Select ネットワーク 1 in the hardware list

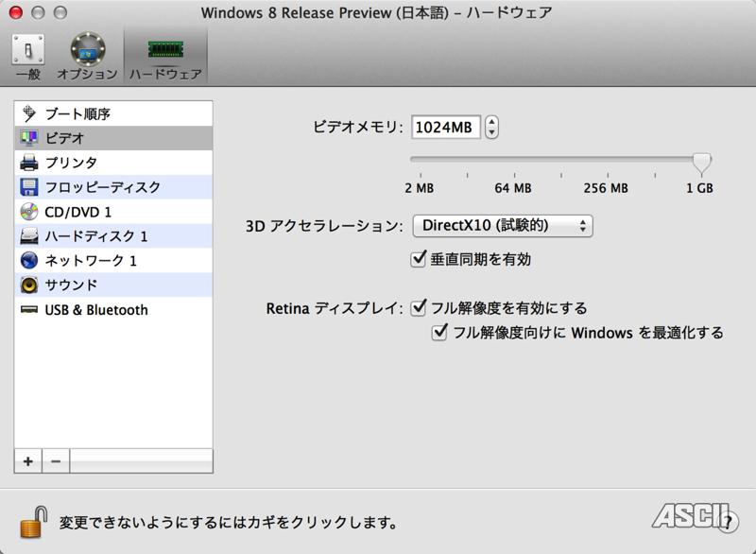(x=113, y=261)
